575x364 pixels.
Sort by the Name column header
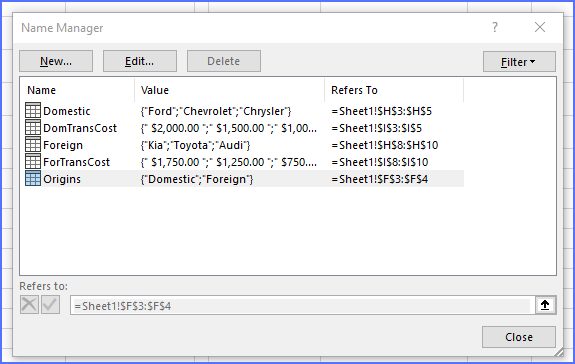pos(77,90)
